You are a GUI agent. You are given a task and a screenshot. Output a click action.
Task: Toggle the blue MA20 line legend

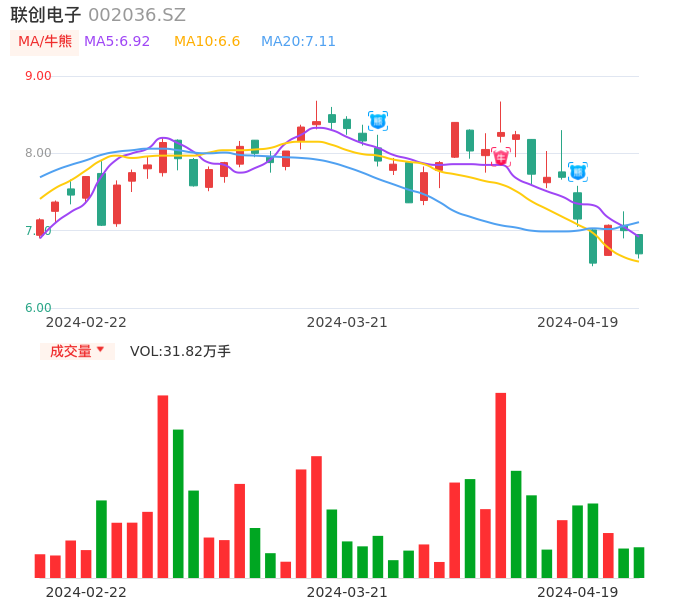point(298,42)
